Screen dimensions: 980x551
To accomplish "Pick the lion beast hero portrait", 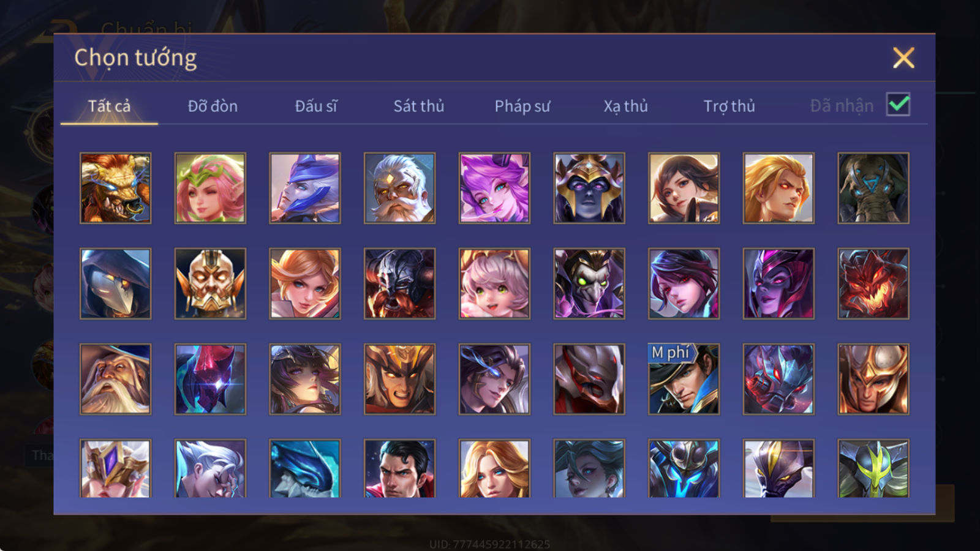I will 115,188.
